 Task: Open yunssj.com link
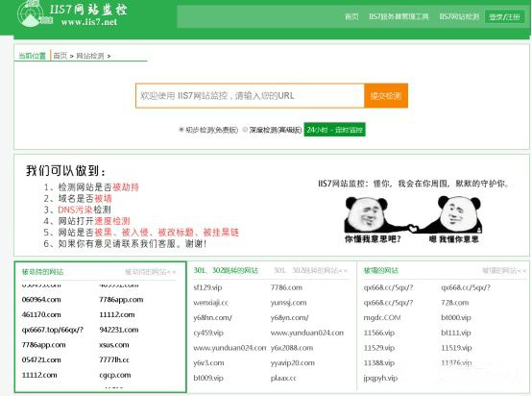289,302
